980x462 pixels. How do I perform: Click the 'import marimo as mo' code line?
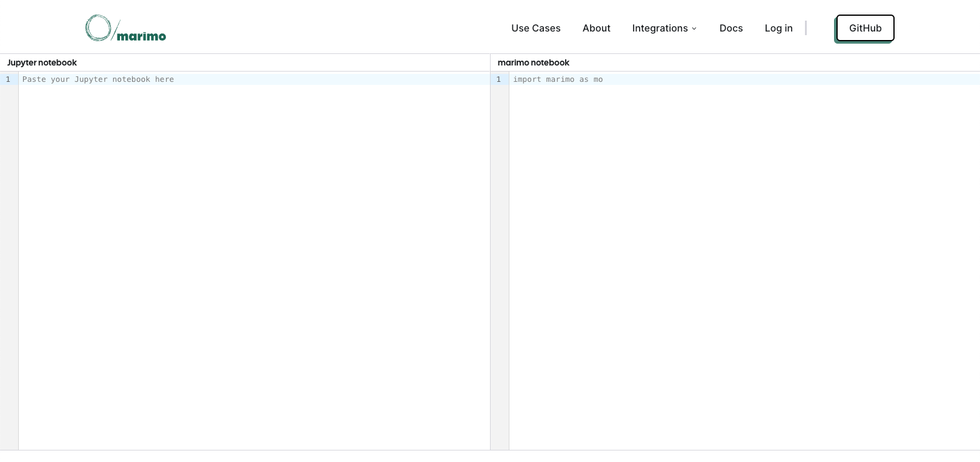557,79
